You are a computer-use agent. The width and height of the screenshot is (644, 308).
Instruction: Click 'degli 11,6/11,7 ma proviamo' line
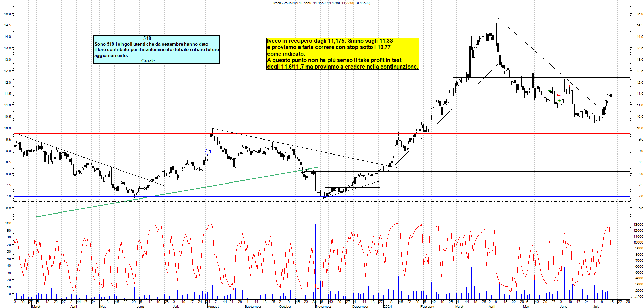pyautogui.click(x=342, y=67)
